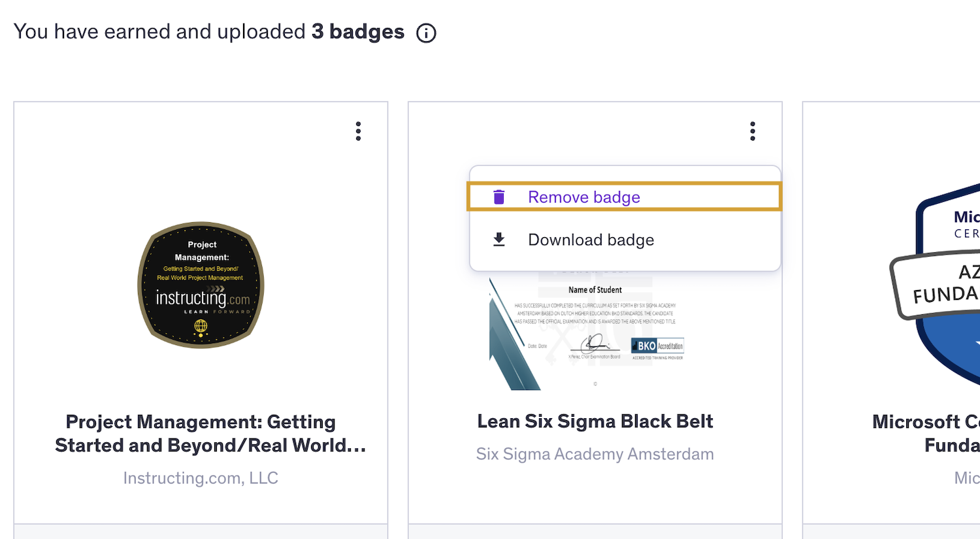
Task: Click the Project Management round badge image
Action: pos(201,285)
